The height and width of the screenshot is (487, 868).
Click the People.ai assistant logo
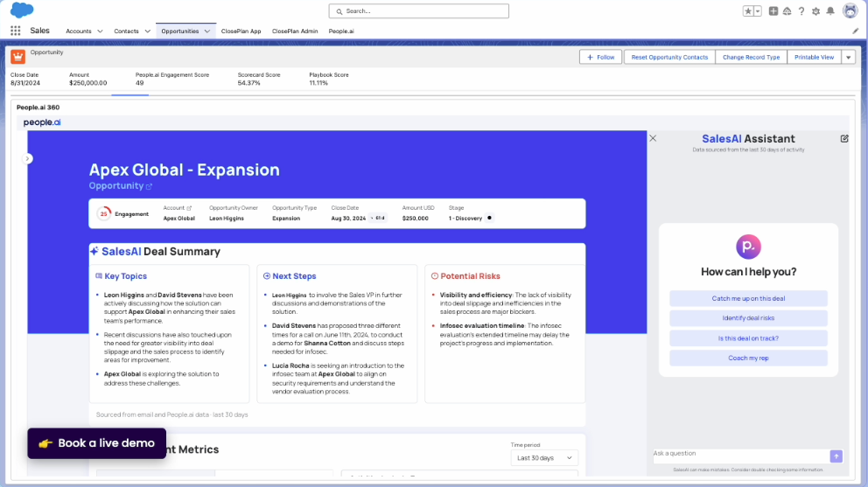748,247
